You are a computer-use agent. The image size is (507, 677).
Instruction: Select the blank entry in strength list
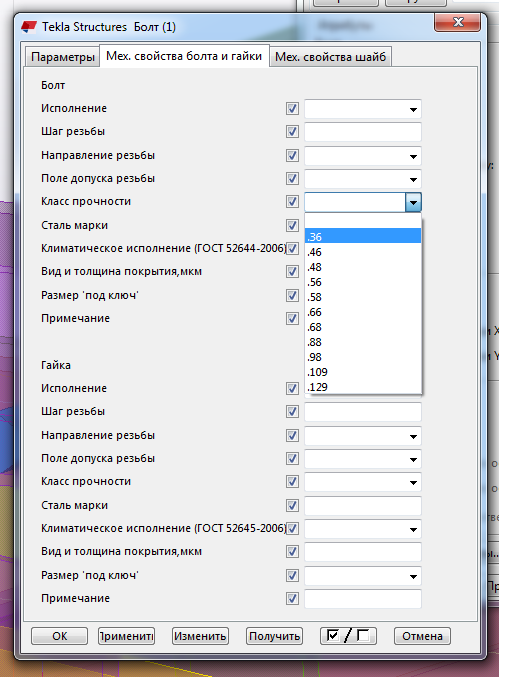363,222
